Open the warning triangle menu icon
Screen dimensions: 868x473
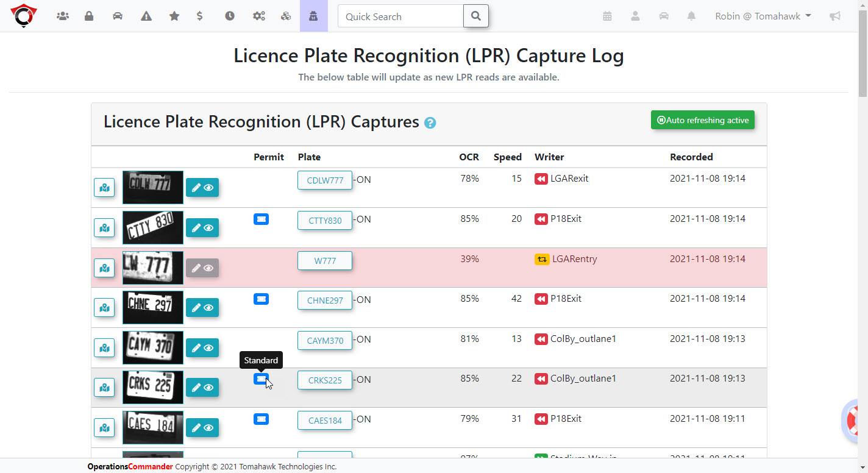(146, 16)
